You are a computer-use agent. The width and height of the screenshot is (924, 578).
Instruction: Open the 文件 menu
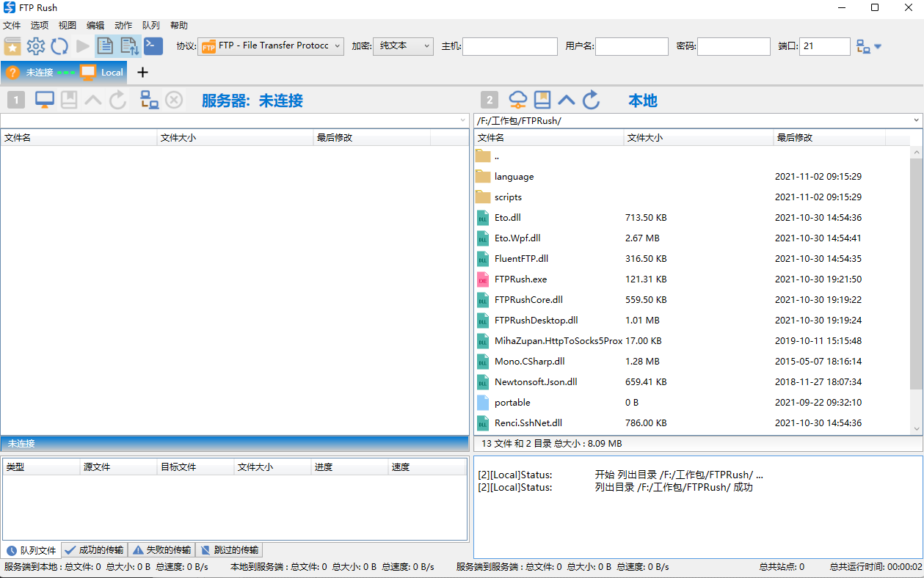(x=12, y=25)
